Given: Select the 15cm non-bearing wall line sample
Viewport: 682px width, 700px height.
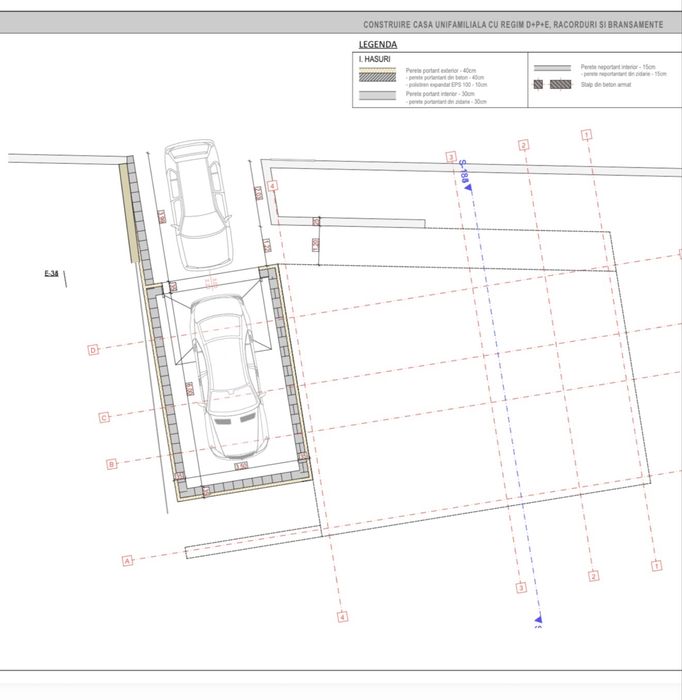Looking at the screenshot, I should coord(553,68).
